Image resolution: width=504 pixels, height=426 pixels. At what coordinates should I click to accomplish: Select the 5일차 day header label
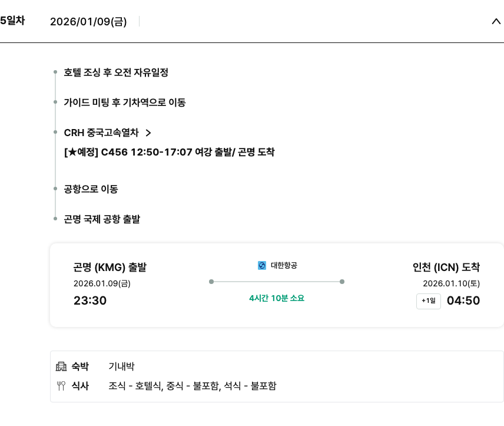point(12,21)
